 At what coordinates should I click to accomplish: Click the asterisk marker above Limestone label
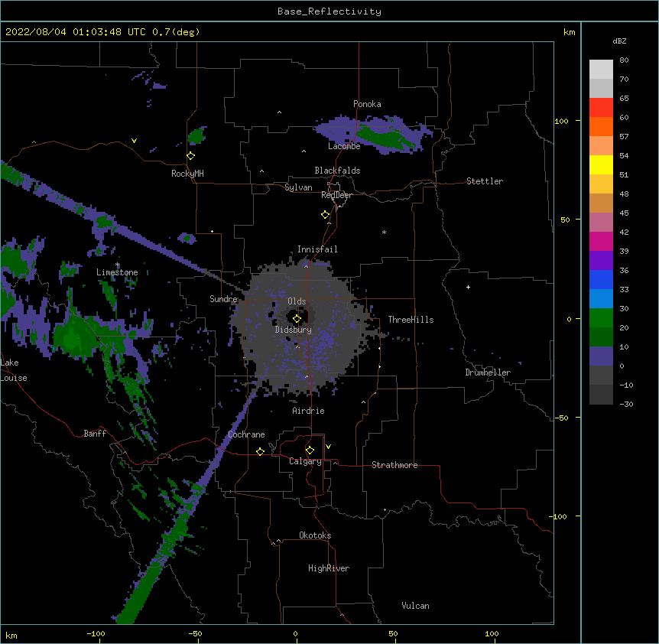point(118,265)
